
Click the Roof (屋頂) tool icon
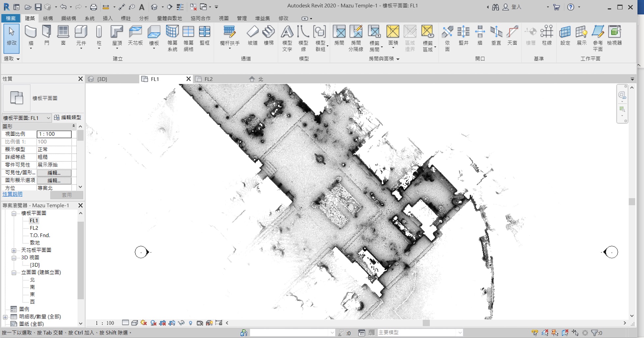coord(117,32)
